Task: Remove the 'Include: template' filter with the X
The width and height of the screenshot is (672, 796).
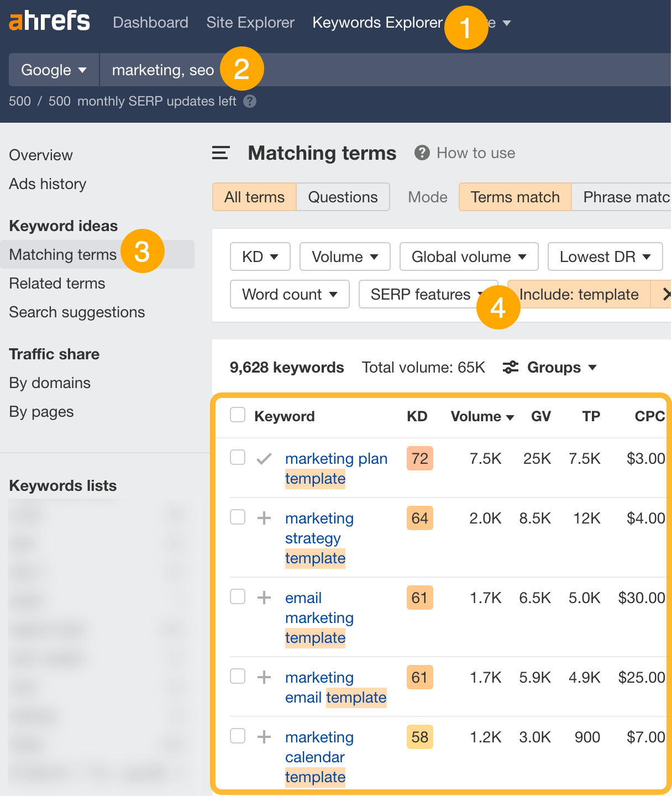Action: 667,294
